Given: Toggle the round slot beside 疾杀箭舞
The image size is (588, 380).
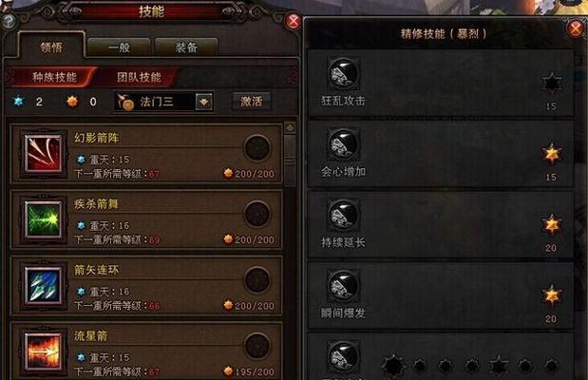Looking at the screenshot, I should coord(257,214).
